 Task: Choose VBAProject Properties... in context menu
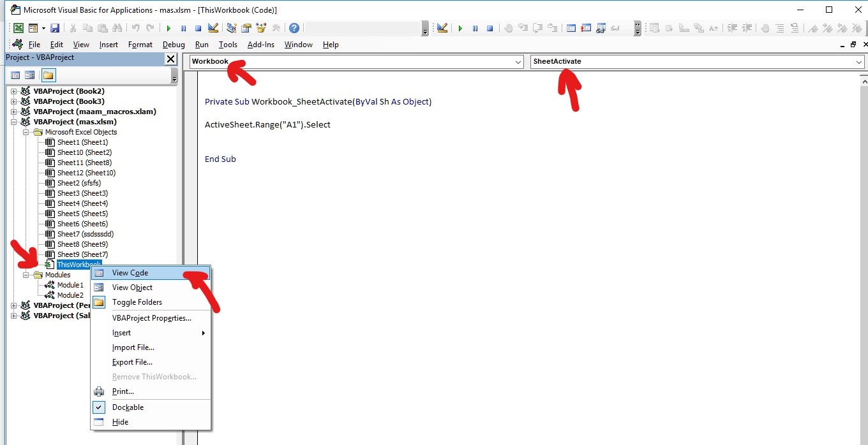151,318
